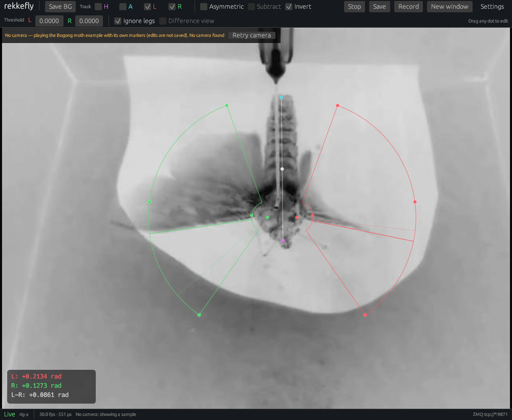Click the Live status indicator
This screenshot has height=420, width=512.
pos(9,414)
